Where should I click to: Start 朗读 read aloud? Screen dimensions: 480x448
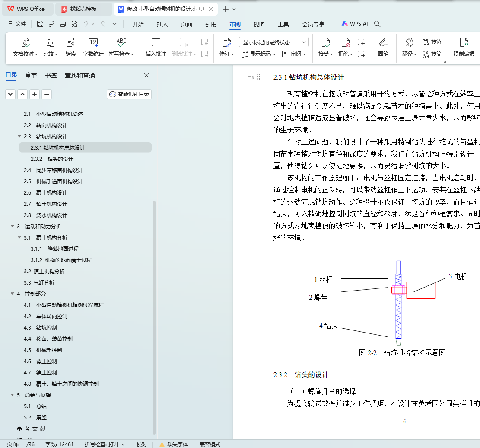click(x=70, y=48)
